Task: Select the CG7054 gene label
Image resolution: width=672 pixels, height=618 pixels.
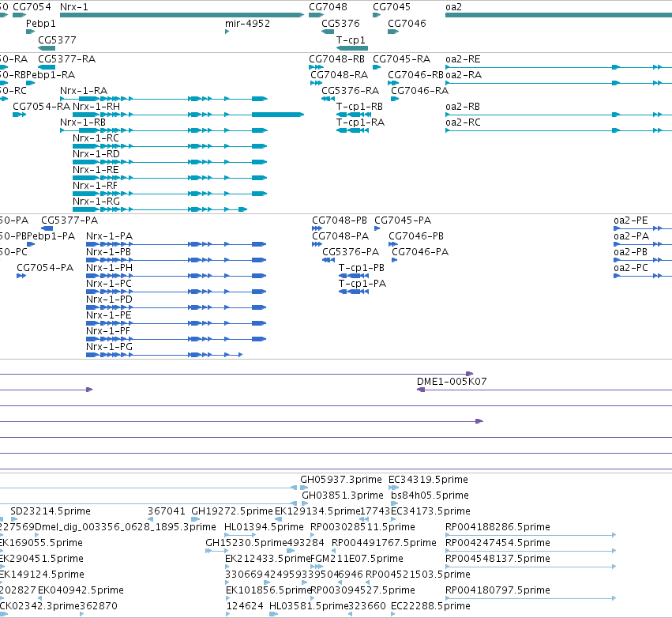Action: pos(32,7)
